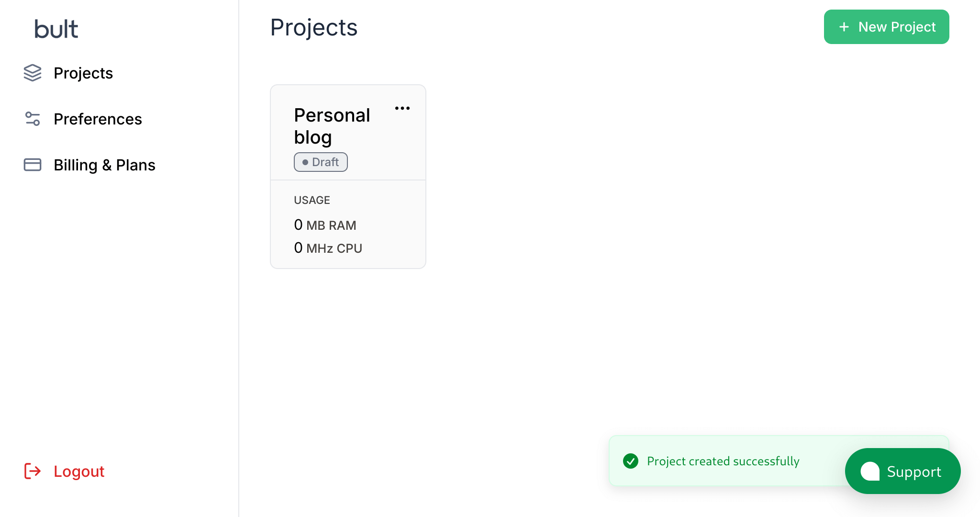This screenshot has width=980, height=517.
Task: Click the New Project button
Action: 887,27
